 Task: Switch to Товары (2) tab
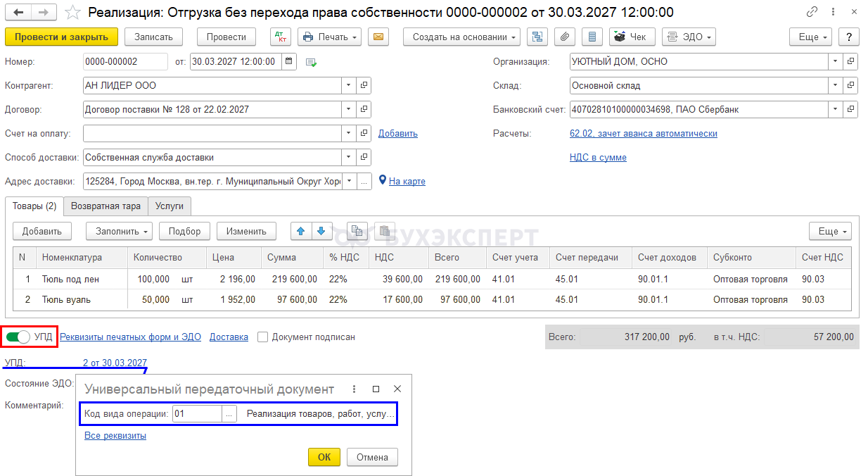click(34, 206)
